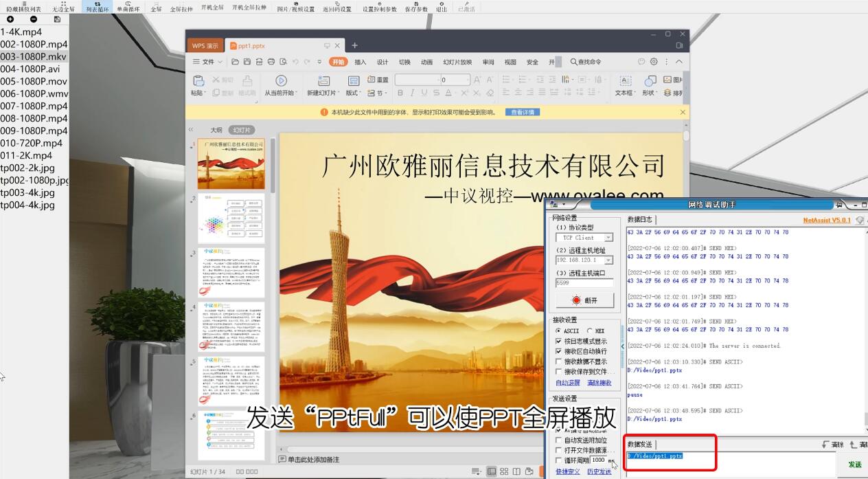
Task: Click the slide panel vertical scrollbar
Action: click(273, 165)
